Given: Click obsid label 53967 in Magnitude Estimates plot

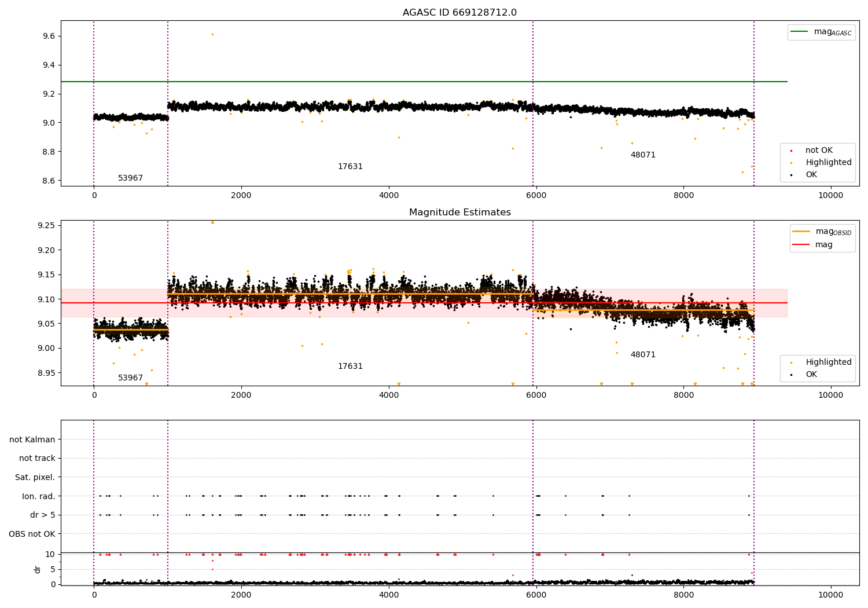Looking at the screenshot, I should (130, 378).
